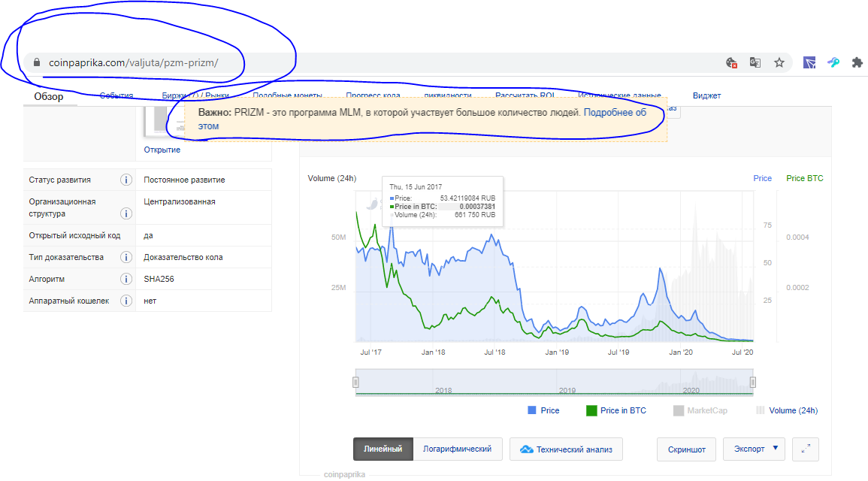Show info for Аппаратный кошелек
Viewport: 868px width, 481px height.
tap(126, 301)
